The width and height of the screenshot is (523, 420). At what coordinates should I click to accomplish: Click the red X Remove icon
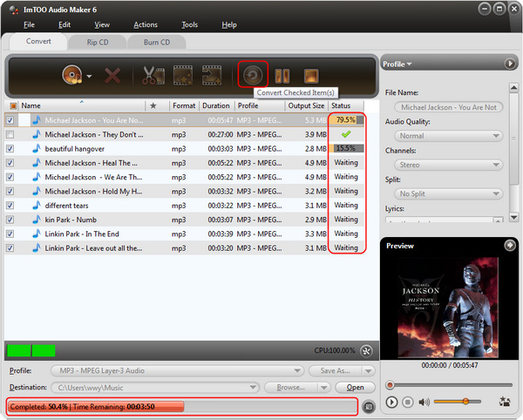point(112,76)
